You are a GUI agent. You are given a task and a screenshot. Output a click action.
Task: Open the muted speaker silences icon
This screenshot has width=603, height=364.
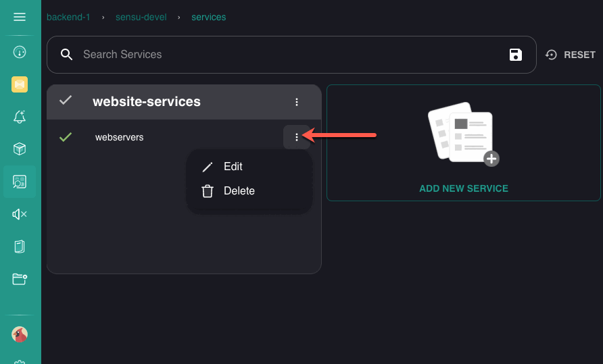click(20, 214)
